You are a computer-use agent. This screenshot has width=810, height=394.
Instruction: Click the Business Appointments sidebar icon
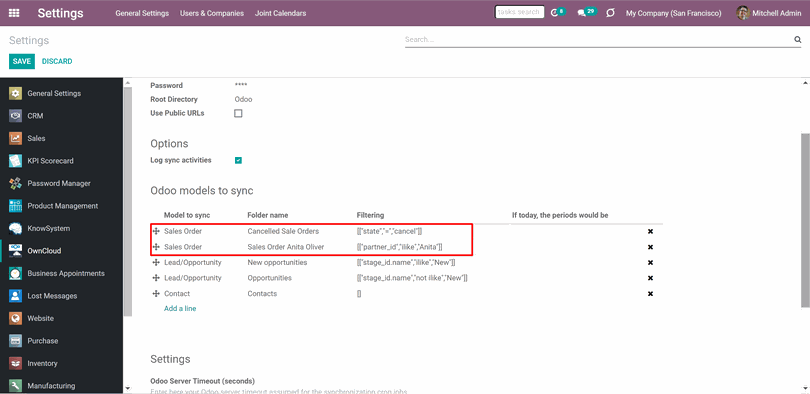[x=15, y=274]
